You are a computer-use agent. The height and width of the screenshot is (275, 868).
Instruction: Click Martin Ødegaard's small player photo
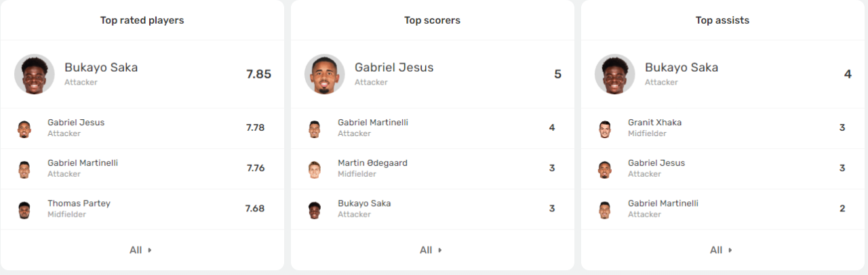(x=315, y=169)
